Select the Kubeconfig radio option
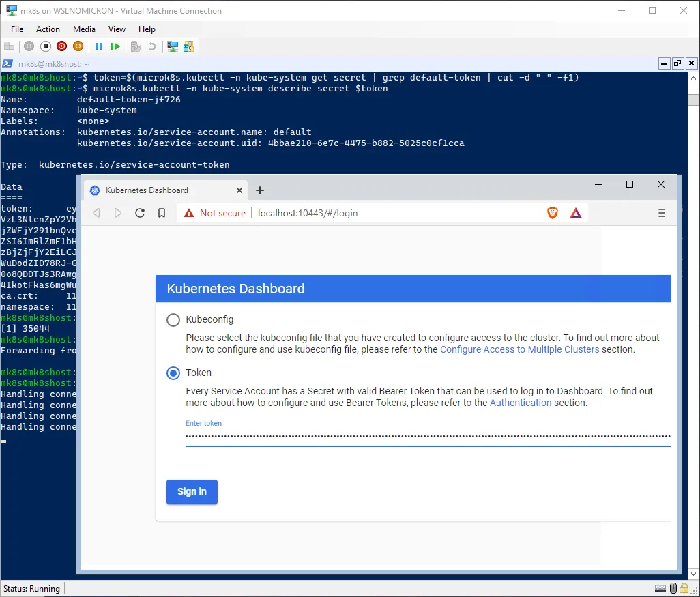Image resolution: width=700 pixels, height=597 pixels. point(173,320)
